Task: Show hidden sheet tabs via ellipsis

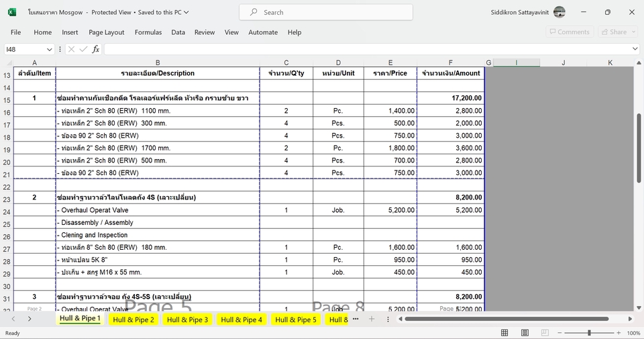Action: [356, 319]
